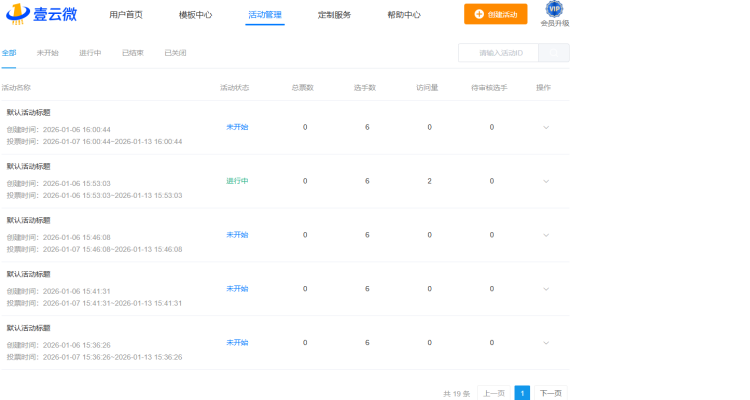The height and width of the screenshot is (400, 750).
Task: Select the 已关闭 filter tab
Action: pyautogui.click(x=175, y=52)
